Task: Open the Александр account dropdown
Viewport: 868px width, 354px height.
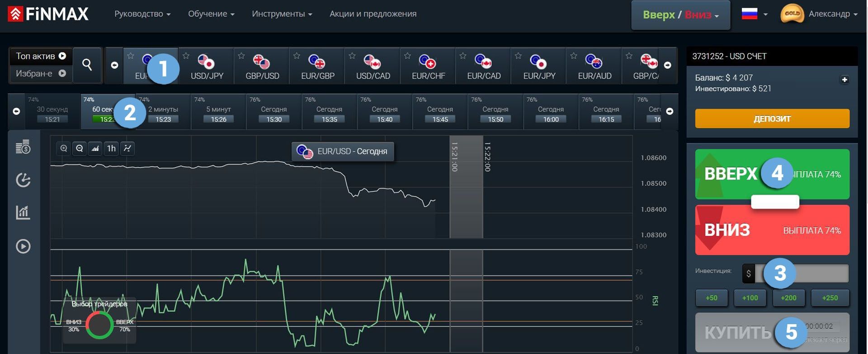Action: coord(833,14)
